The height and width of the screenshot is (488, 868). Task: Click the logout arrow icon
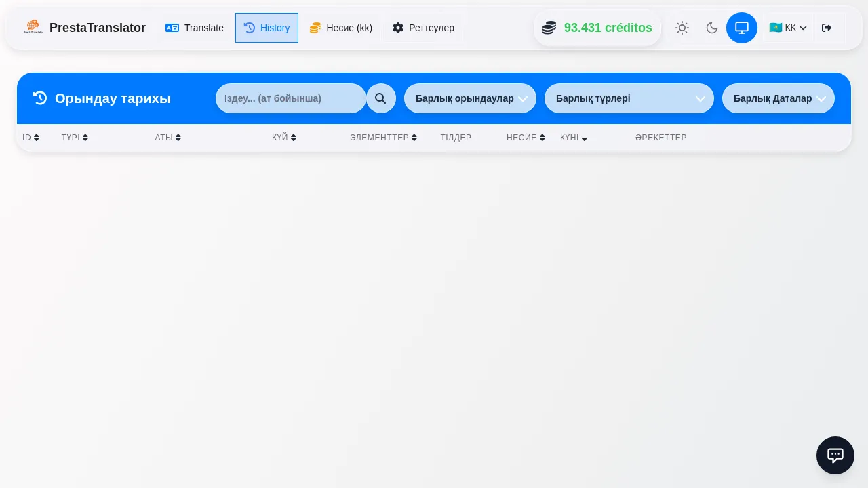click(x=826, y=28)
